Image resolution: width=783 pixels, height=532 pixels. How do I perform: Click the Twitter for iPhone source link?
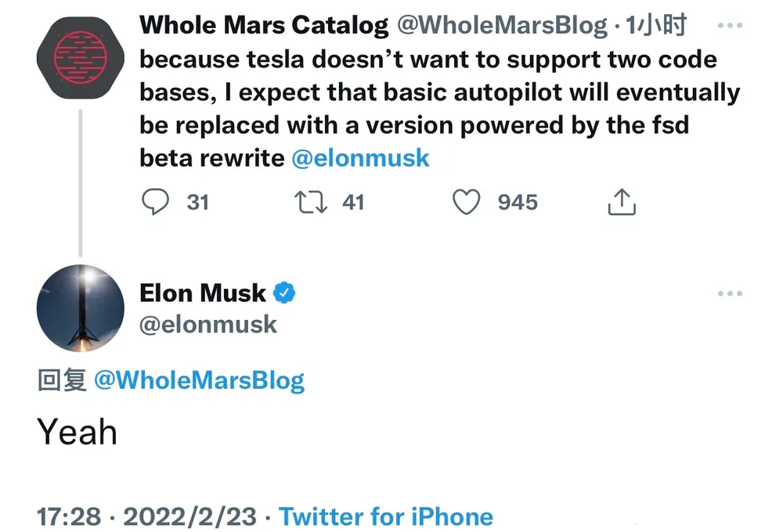click(386, 516)
